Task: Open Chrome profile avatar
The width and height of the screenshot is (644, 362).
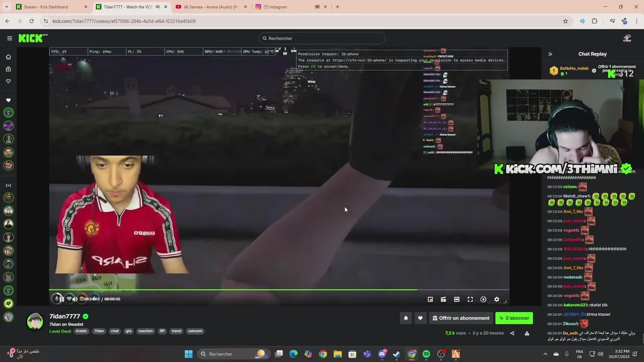Action: (624, 21)
